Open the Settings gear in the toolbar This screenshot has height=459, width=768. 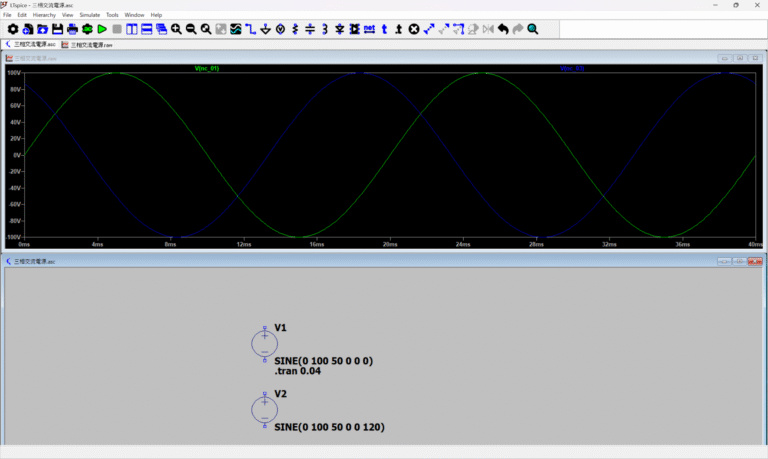coord(13,29)
